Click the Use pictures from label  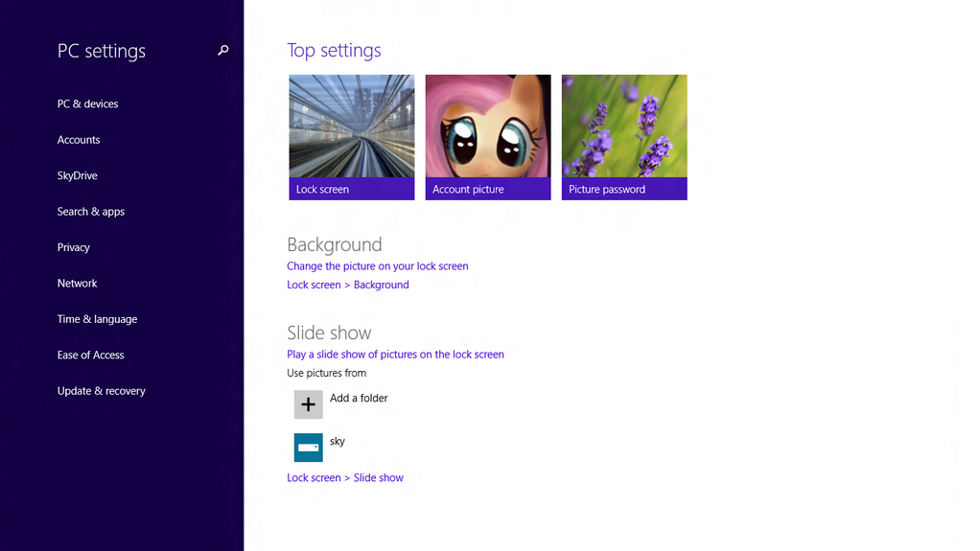[x=326, y=373]
